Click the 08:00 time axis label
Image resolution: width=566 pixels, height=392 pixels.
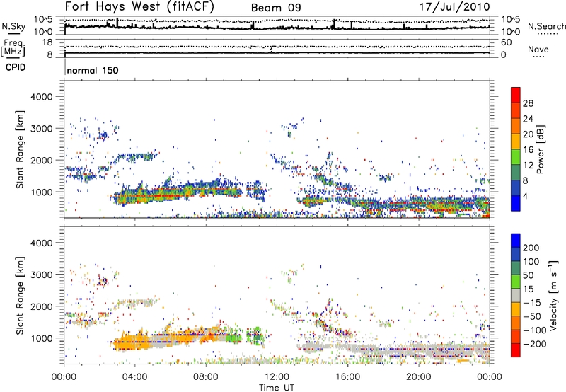pos(206,377)
